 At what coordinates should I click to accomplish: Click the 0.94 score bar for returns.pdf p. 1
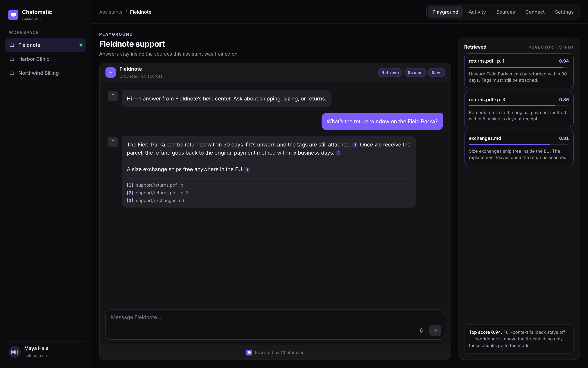[x=519, y=67]
